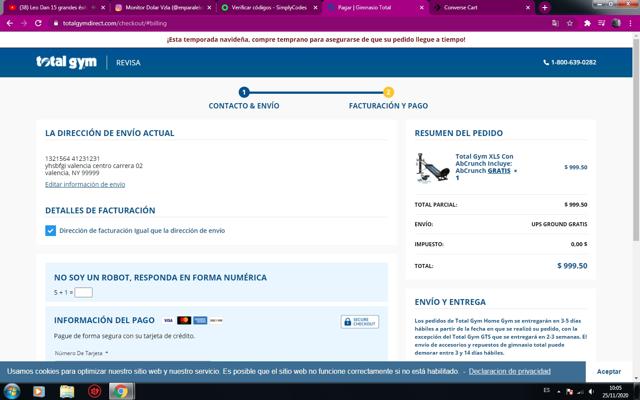The width and height of the screenshot is (640, 400).
Task: Click the REVISA header text
Action: click(x=128, y=62)
